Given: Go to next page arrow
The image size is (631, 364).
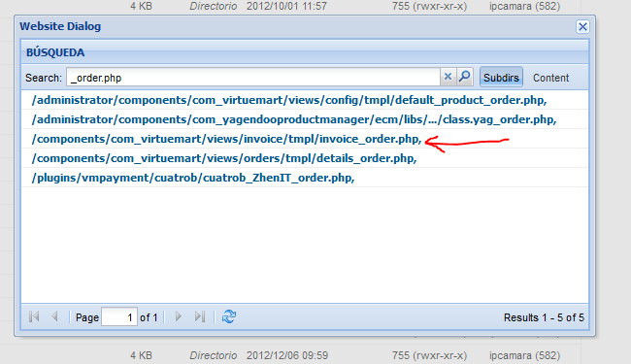Looking at the screenshot, I should point(179,317).
